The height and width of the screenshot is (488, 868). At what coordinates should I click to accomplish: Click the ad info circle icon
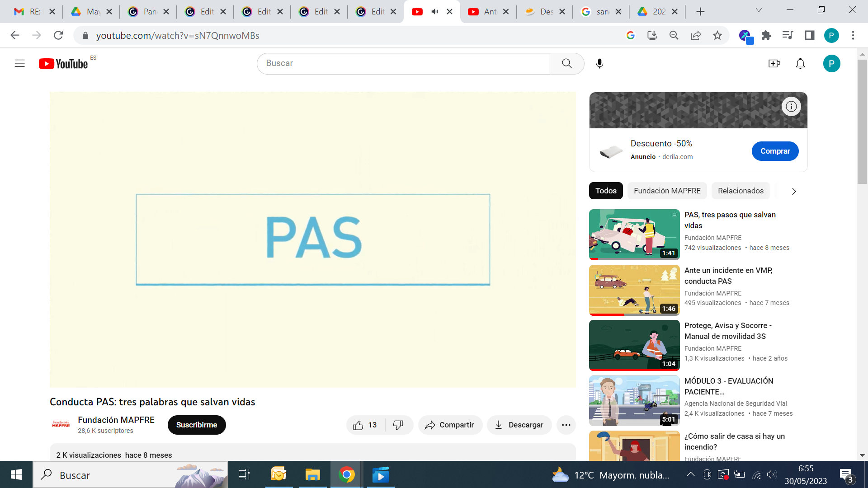click(791, 107)
